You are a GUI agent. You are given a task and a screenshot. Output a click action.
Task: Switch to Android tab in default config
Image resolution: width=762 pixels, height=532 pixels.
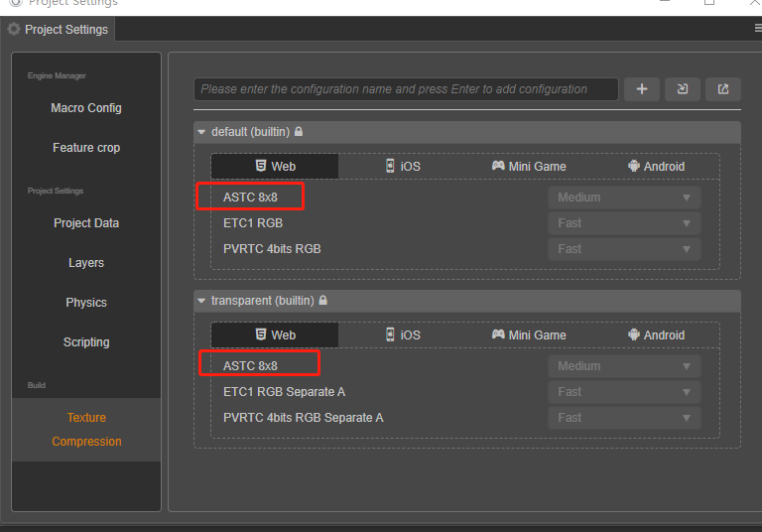coord(656,167)
